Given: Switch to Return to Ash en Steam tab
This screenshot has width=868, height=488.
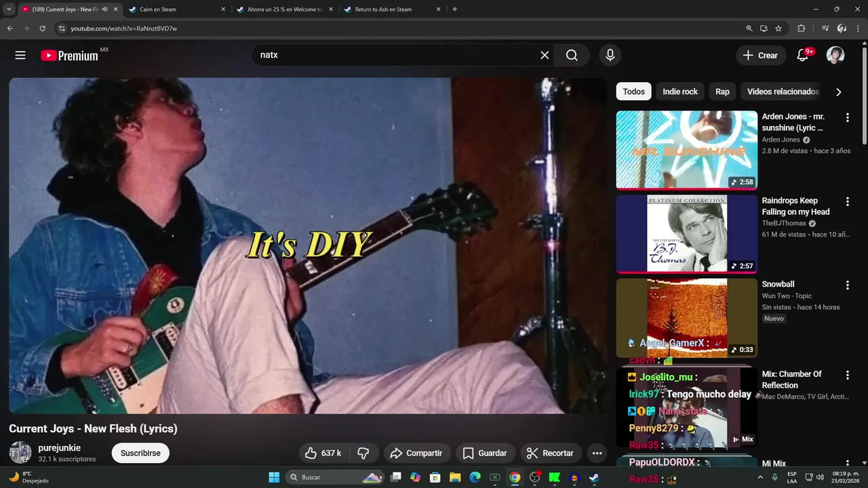Looking at the screenshot, I should point(391,9).
